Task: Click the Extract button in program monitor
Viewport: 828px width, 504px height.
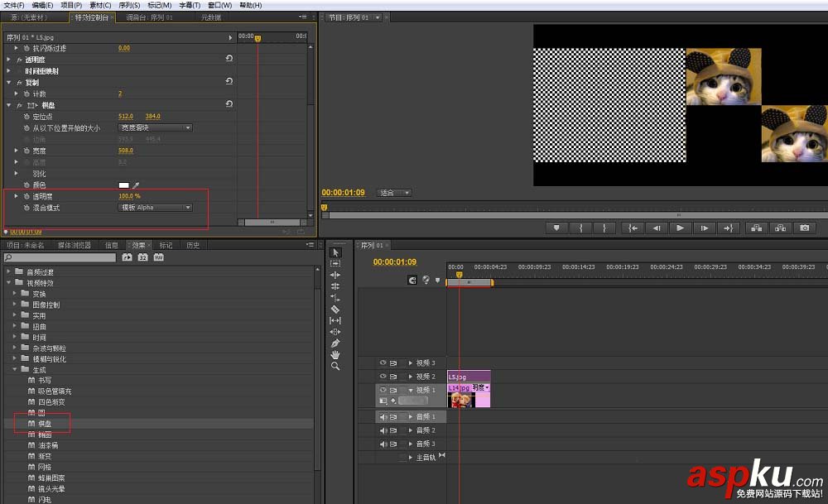Action: (781, 228)
